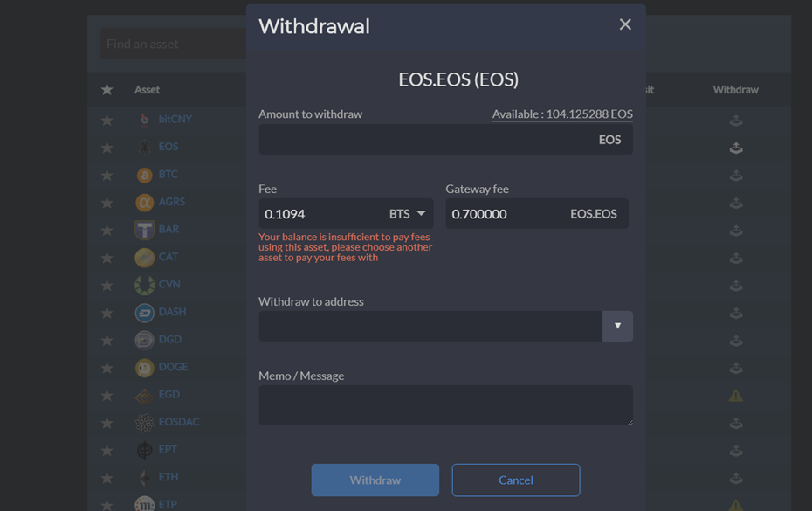This screenshot has height=511, width=812.
Task: Click withdraw icon in BTC row
Action: [x=736, y=176]
